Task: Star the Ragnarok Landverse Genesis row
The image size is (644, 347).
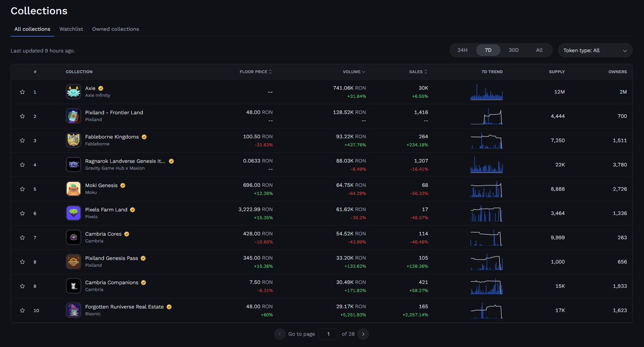Action: (23, 165)
